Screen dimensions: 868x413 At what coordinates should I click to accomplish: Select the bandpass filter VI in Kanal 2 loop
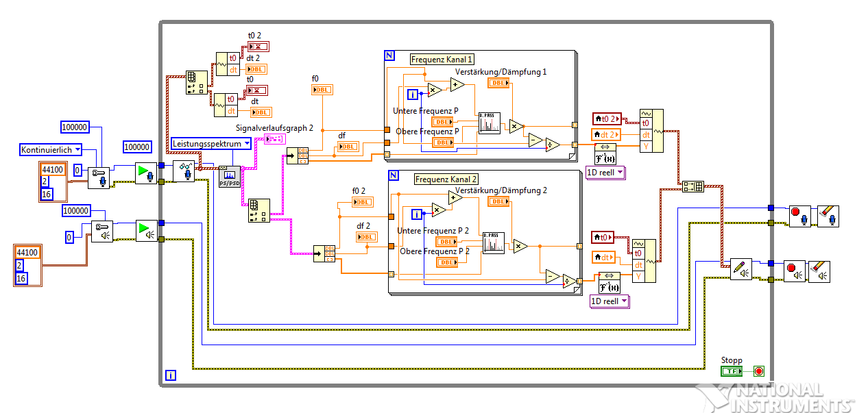click(494, 243)
